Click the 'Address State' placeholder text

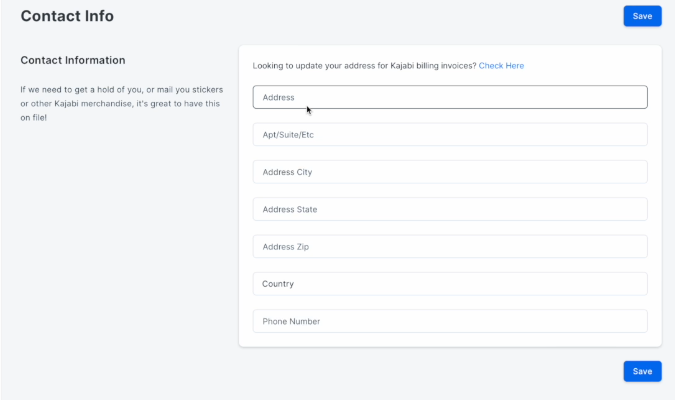point(290,210)
